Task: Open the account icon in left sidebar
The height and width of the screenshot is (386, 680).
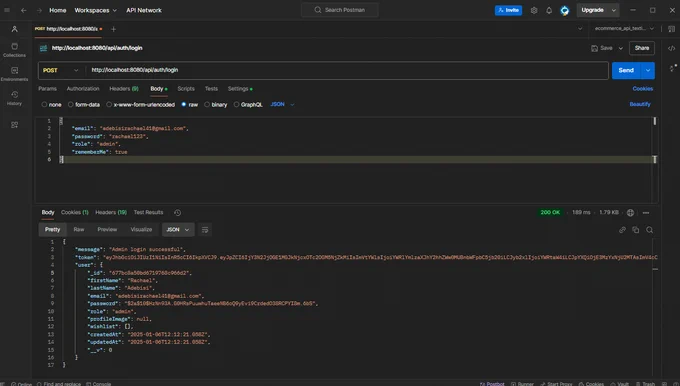Action: 14,29
